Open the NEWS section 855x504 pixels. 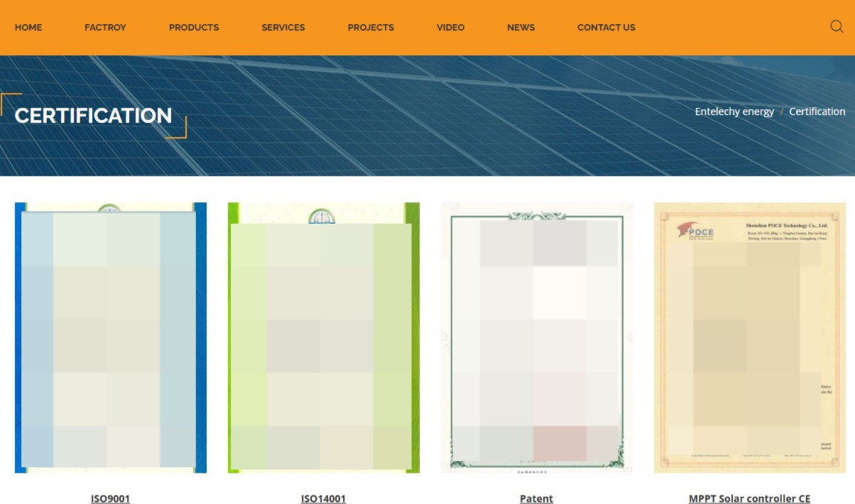tap(521, 28)
